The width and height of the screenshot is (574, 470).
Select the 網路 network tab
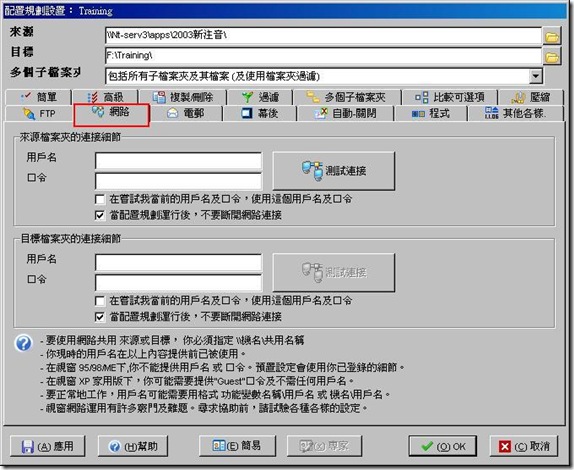pyautogui.click(x=111, y=112)
